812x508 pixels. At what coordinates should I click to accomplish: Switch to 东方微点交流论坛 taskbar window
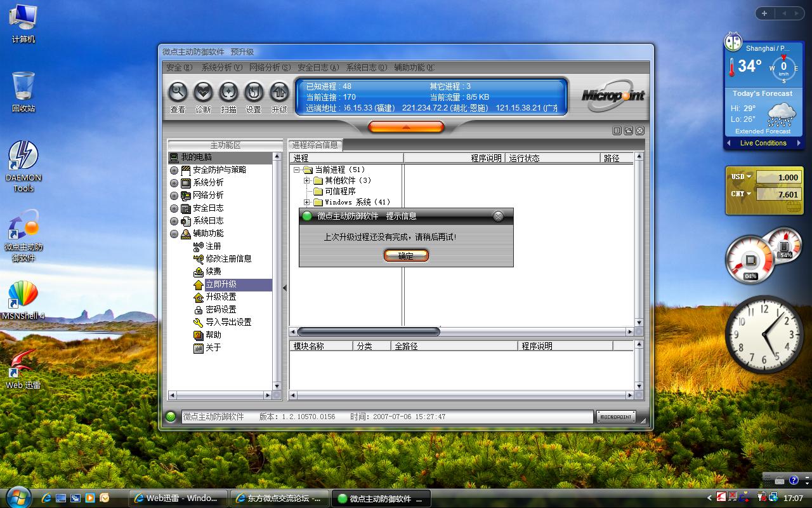tap(280, 498)
